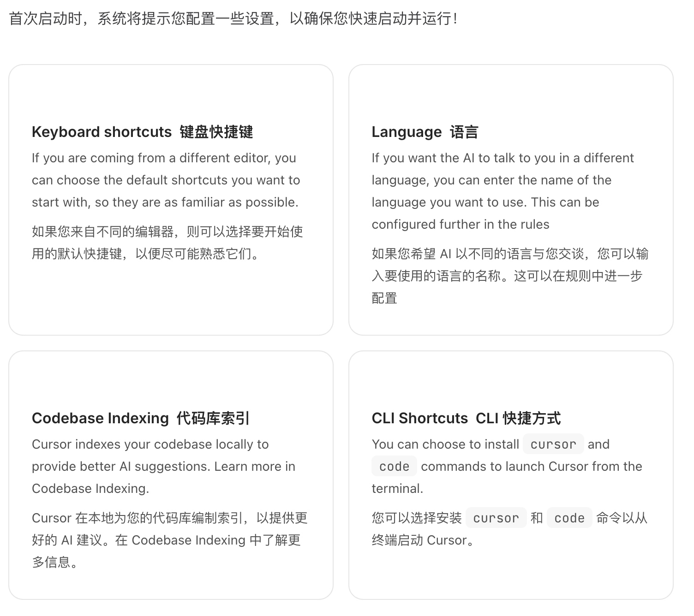Open the Language 语言 card heading
Viewport: 694px width, 616px height.
425,132
